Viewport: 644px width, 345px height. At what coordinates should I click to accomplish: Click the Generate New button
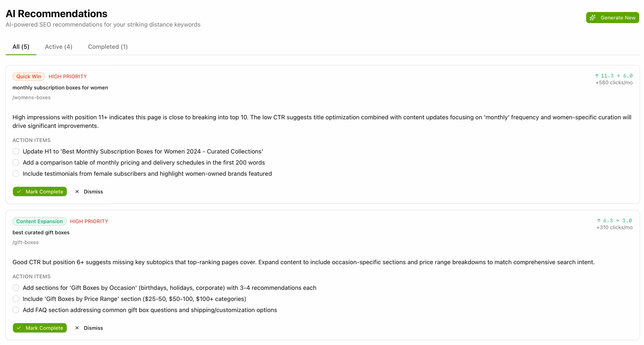(x=612, y=17)
